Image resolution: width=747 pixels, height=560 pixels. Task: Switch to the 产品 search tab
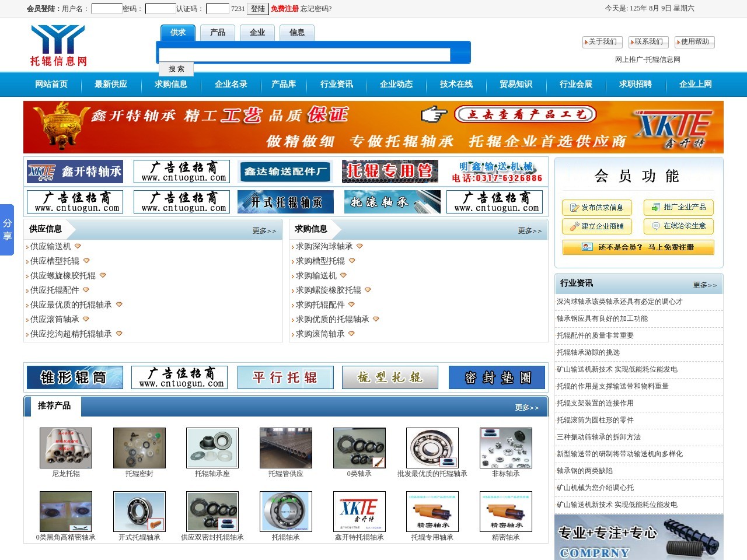[x=217, y=33]
